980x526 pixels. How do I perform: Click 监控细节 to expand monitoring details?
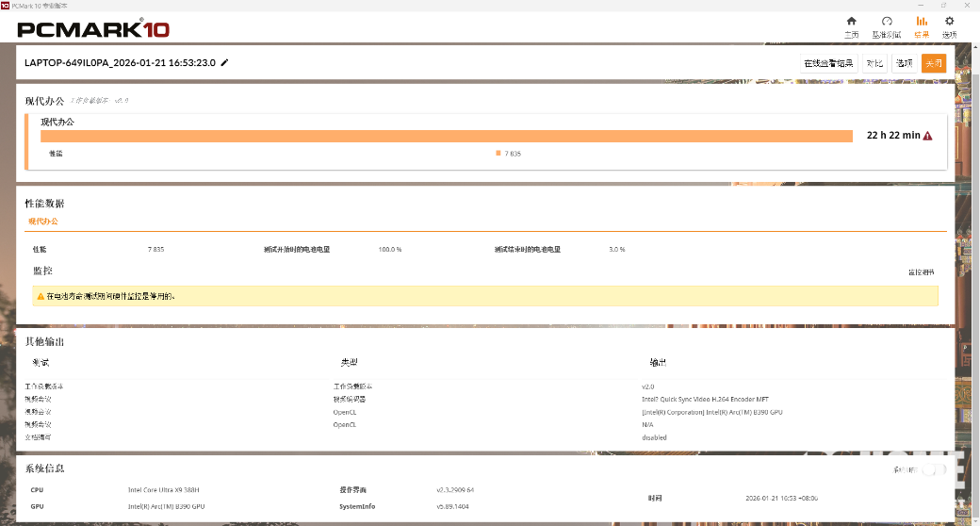921,271
